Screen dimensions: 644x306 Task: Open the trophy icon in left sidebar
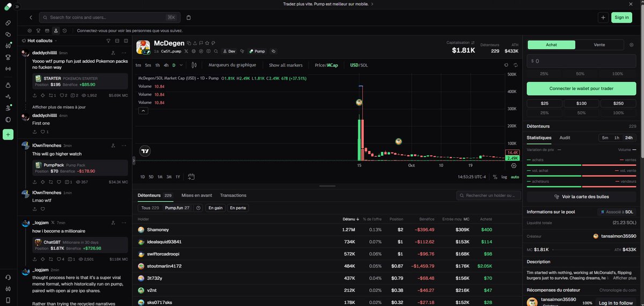click(8, 57)
